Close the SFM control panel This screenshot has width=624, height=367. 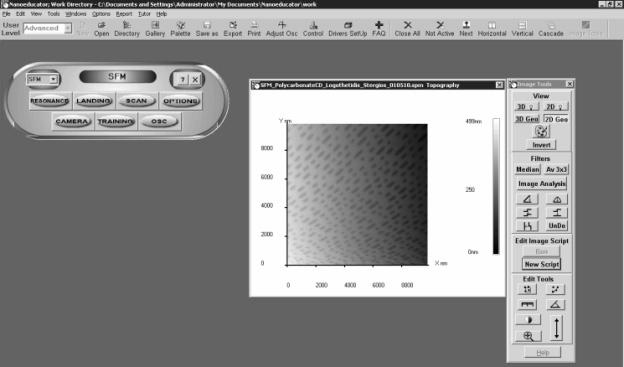[x=195, y=80]
